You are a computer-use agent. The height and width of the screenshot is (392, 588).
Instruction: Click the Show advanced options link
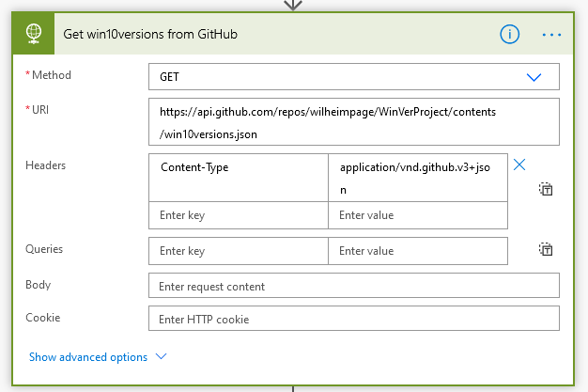pyautogui.click(x=88, y=357)
